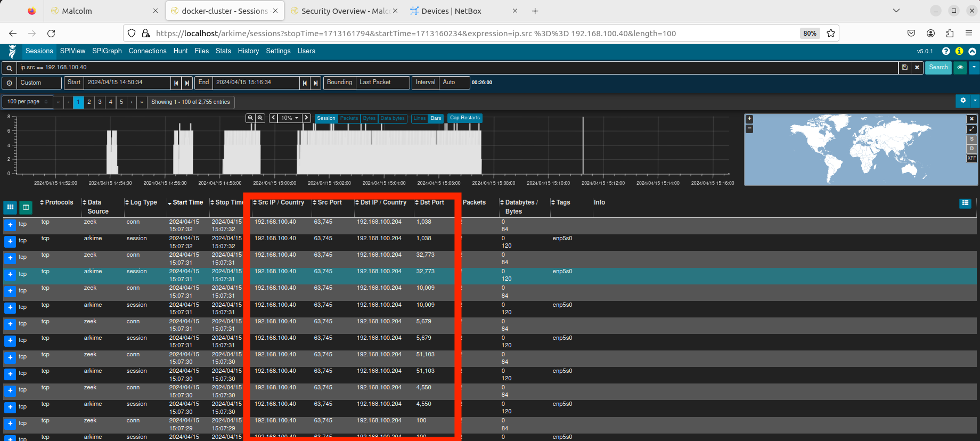
Task: Expand the first zeek conn session row
Action: [x=10, y=225]
